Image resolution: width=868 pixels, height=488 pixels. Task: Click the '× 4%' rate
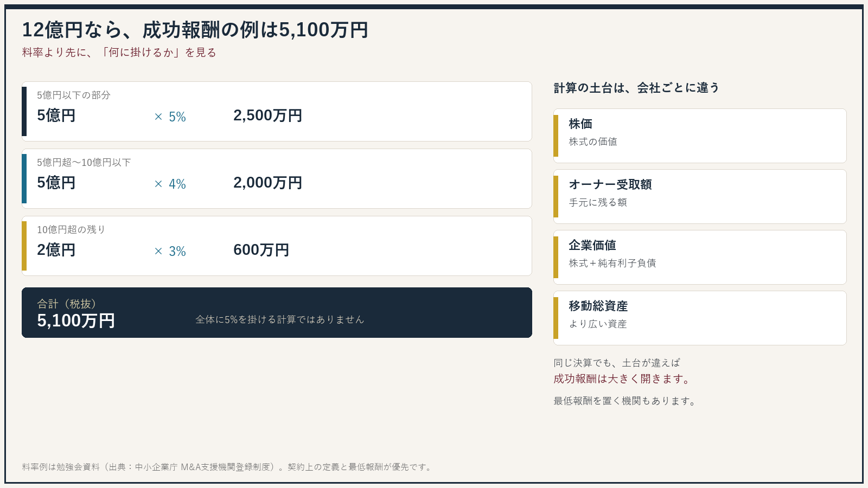tap(170, 184)
